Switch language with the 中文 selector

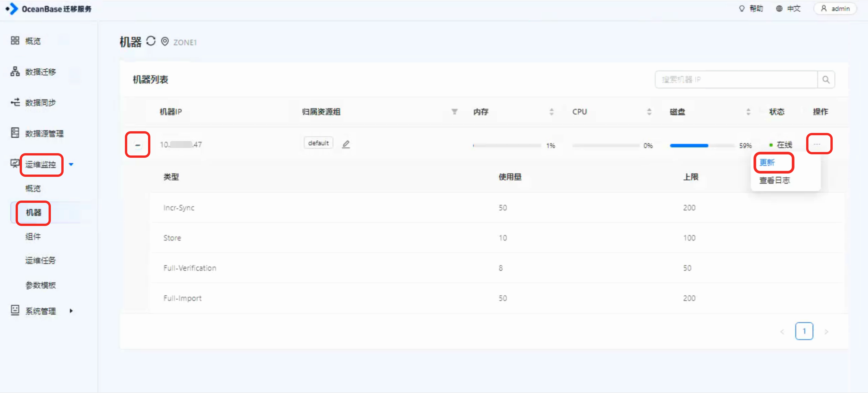click(x=788, y=8)
